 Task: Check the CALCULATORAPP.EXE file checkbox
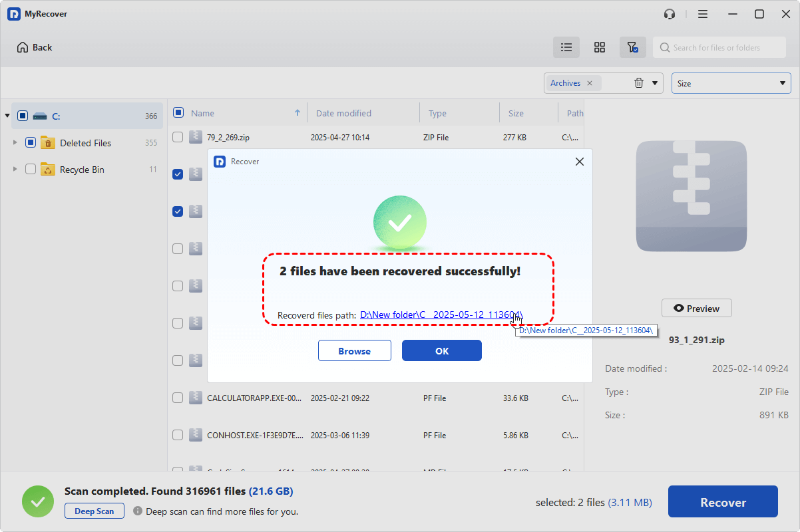(x=178, y=398)
